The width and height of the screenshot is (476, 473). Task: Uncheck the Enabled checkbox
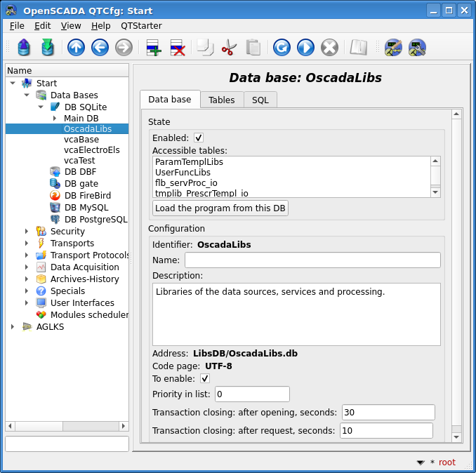pos(199,138)
